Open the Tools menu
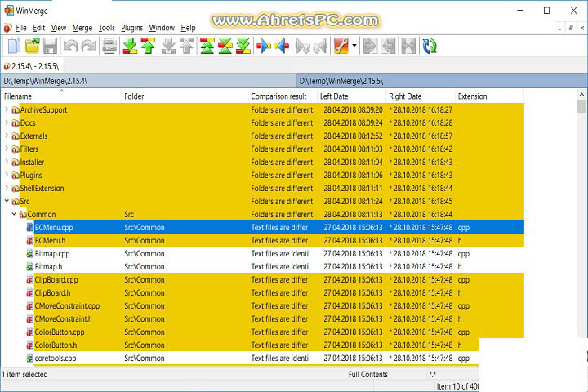This screenshot has height=392, width=588. tap(106, 28)
